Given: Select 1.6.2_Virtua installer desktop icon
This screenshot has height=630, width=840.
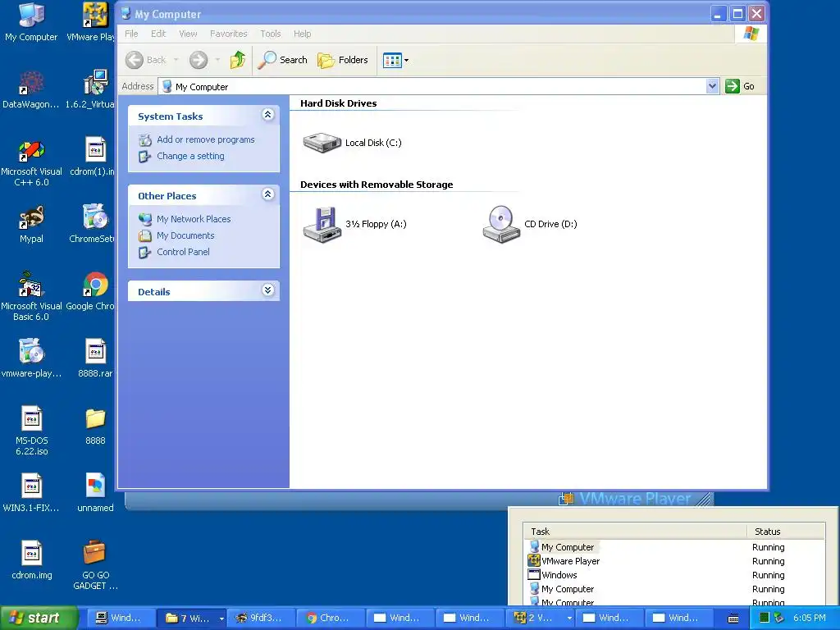Looking at the screenshot, I should [x=90, y=89].
